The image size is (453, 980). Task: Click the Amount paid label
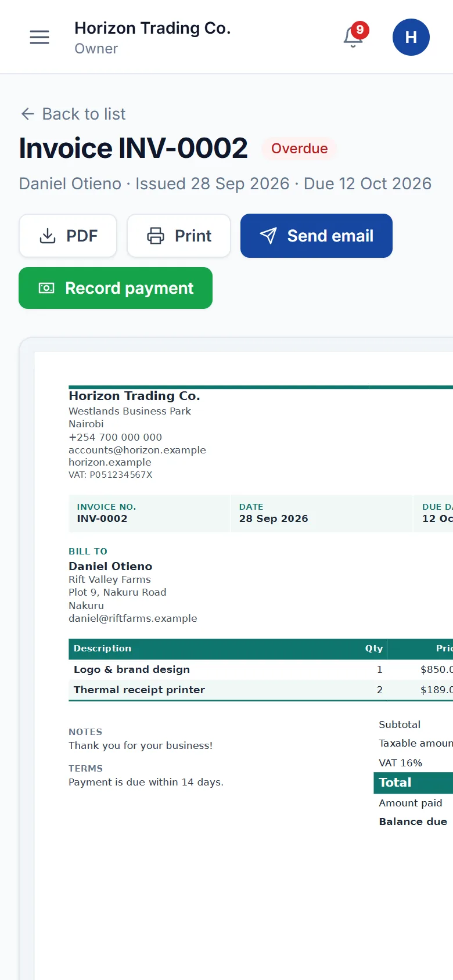click(411, 803)
